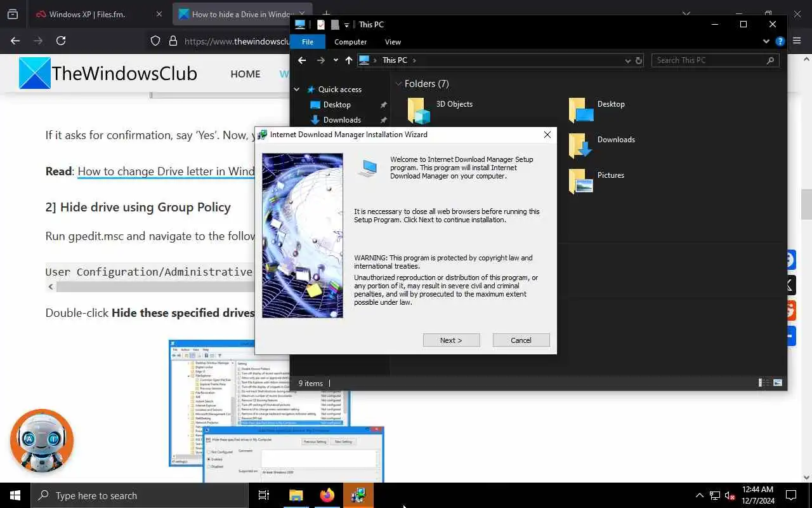The height and width of the screenshot is (508, 812).
Task: Refresh the This PC view
Action: click(x=639, y=60)
